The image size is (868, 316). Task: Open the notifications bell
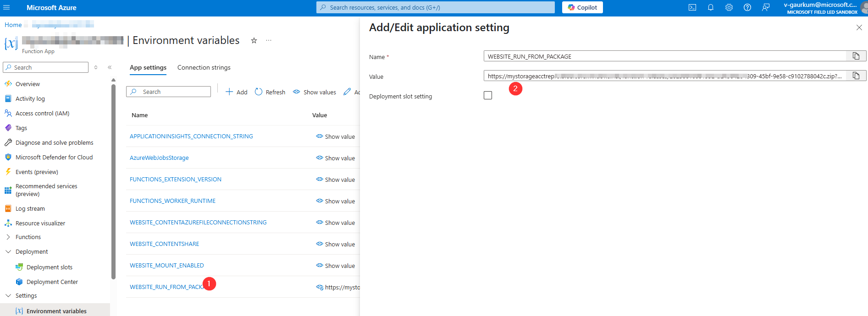coord(711,7)
